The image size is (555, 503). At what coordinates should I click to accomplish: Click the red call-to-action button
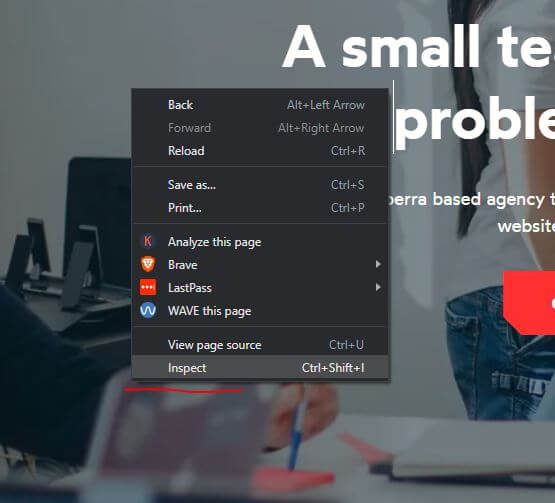click(529, 303)
